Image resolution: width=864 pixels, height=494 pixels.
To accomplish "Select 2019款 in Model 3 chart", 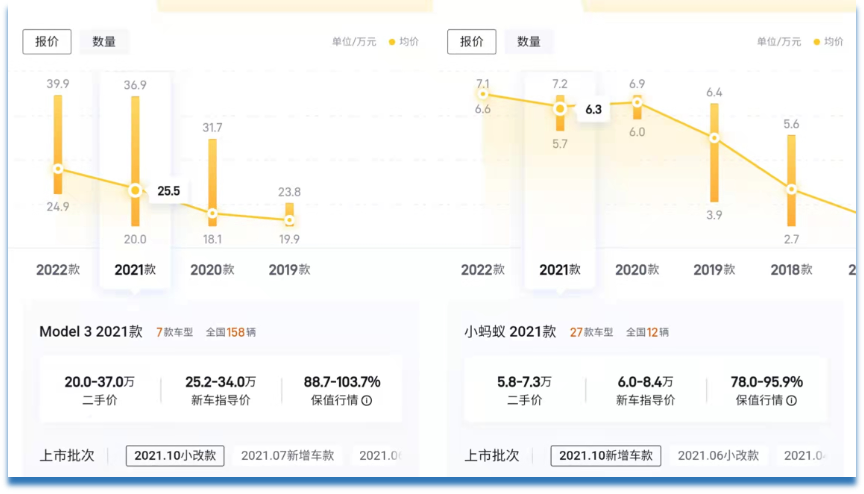I will pyautogui.click(x=289, y=270).
